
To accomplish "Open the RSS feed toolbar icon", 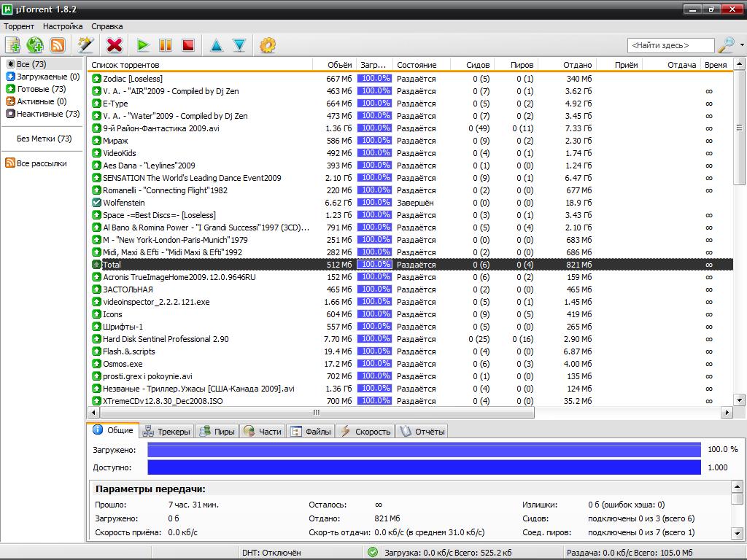I will (58, 45).
